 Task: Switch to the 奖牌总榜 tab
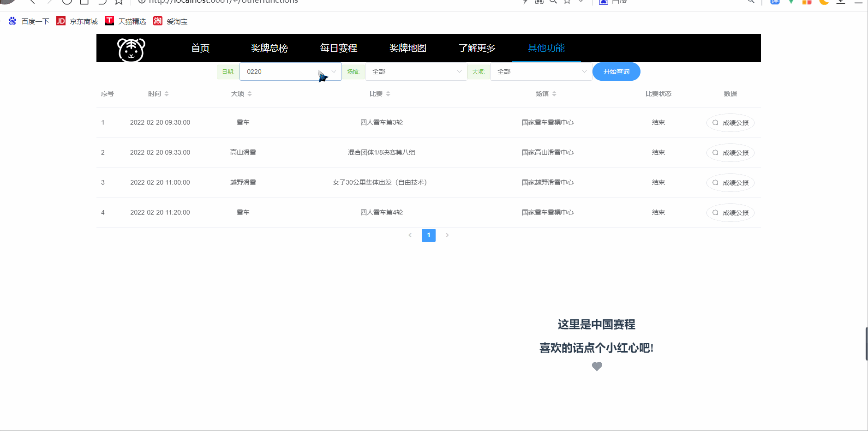[269, 48]
